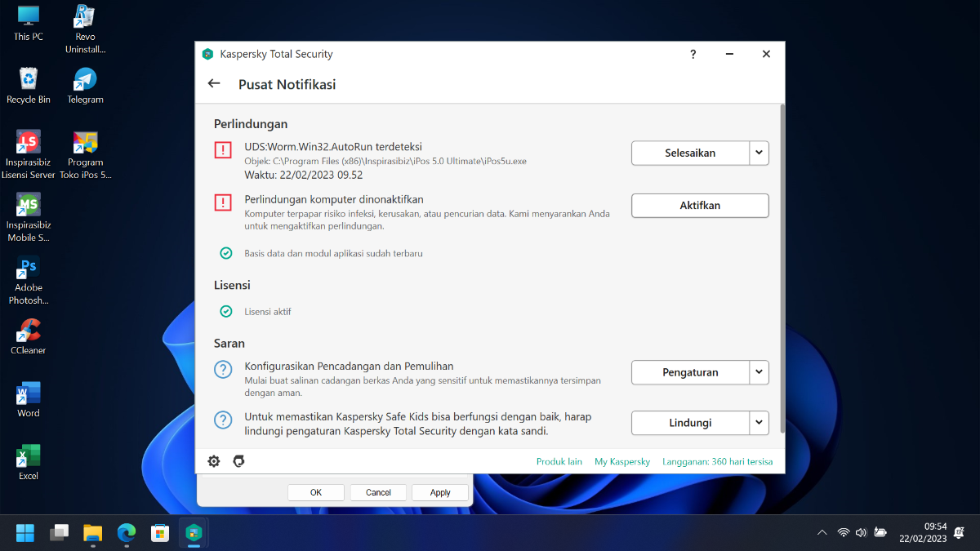Click the Kaspersky logo in title bar
Viewport: 980px width, 551px height.
(x=207, y=54)
